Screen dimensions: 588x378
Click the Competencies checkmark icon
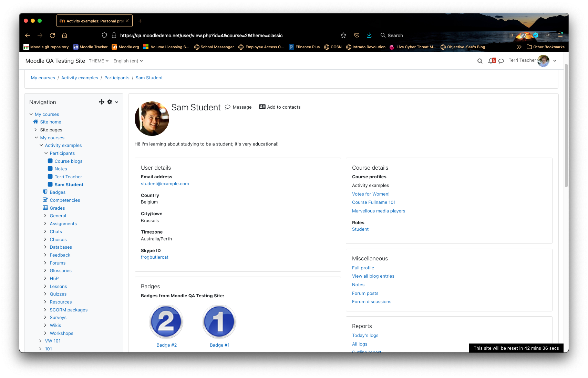click(45, 200)
